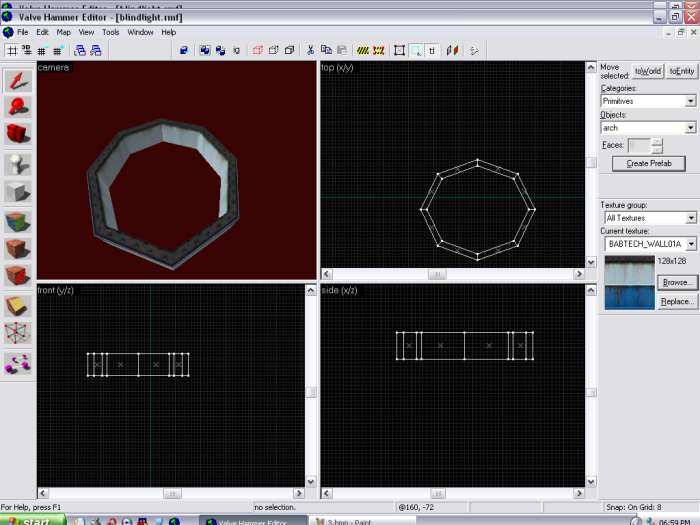Image resolution: width=700 pixels, height=525 pixels.
Task: Toggle the 2D grid display button
Action: point(12,50)
